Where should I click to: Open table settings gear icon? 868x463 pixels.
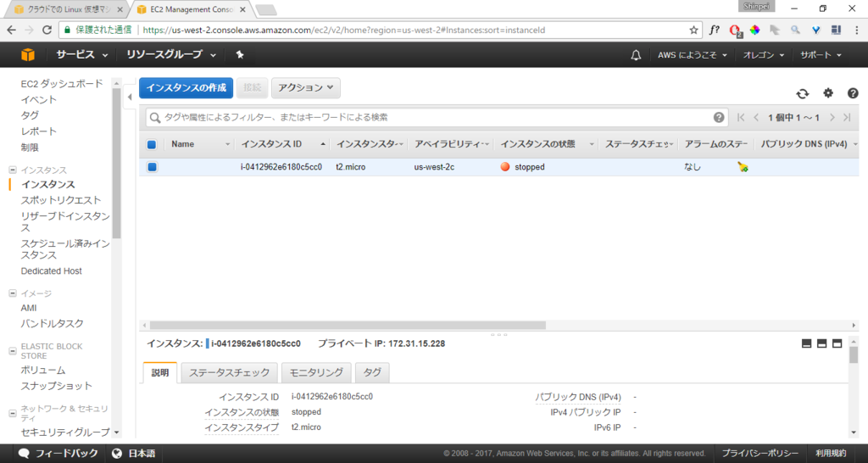pyautogui.click(x=828, y=93)
